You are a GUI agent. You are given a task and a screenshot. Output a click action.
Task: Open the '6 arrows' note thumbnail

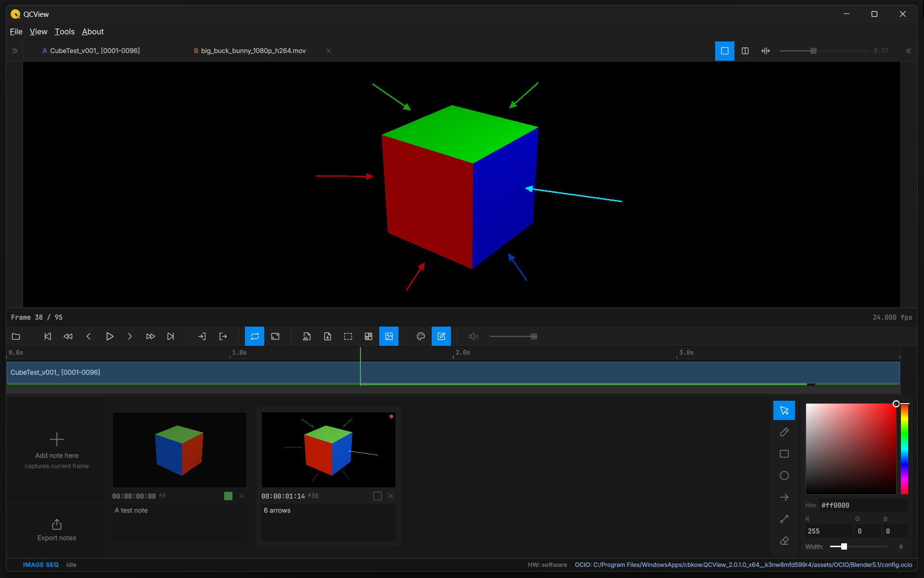pyautogui.click(x=329, y=449)
